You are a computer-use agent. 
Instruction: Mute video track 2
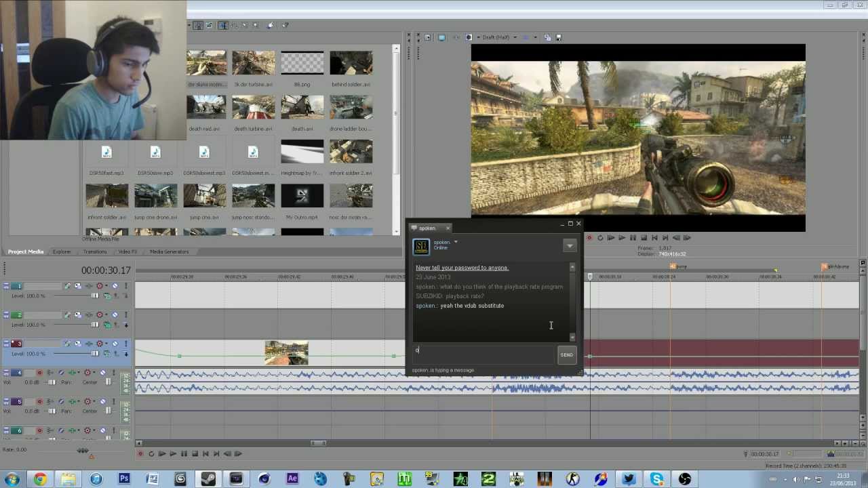pyautogui.click(x=115, y=315)
